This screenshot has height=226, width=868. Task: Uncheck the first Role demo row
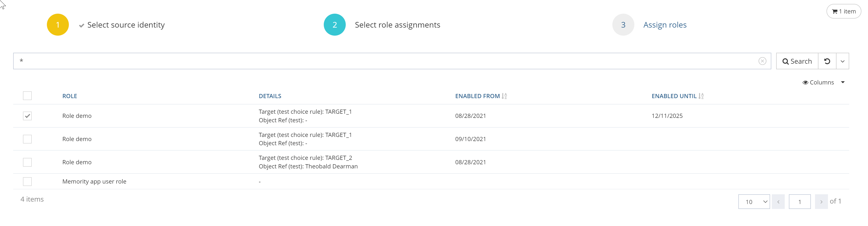point(27,116)
